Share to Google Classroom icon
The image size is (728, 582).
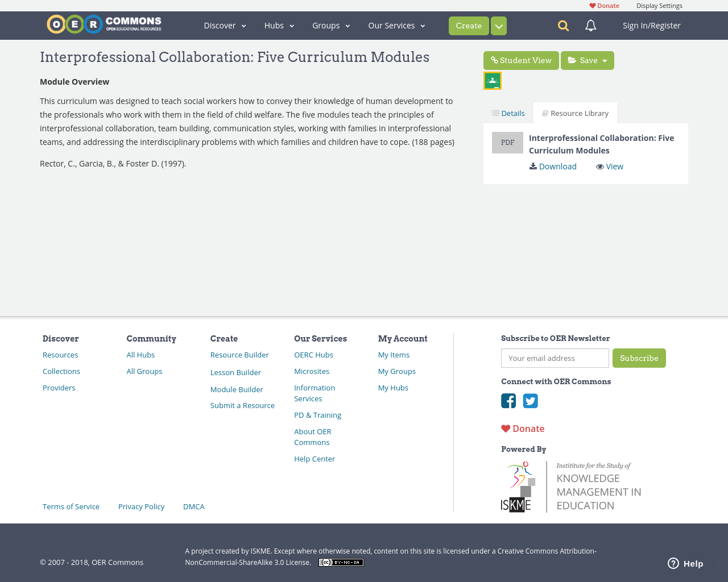click(x=492, y=80)
